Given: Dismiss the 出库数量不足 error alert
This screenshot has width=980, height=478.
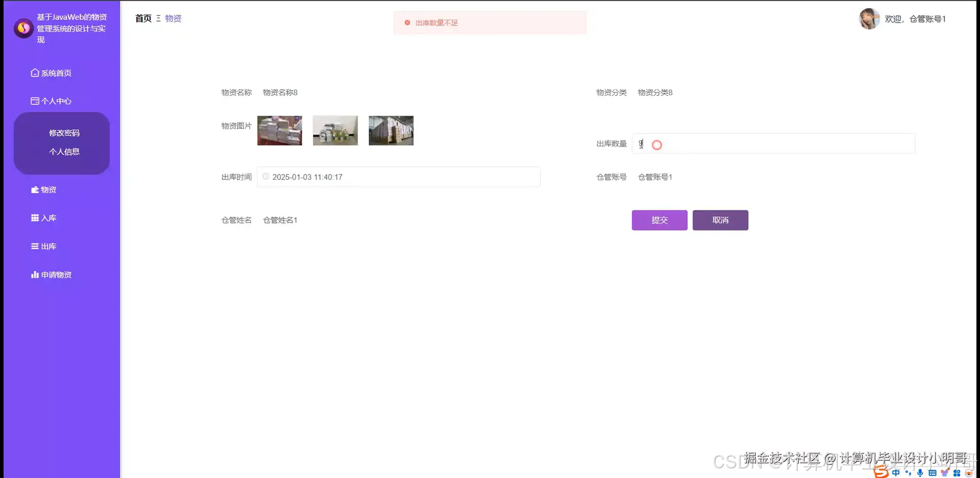Looking at the screenshot, I should tap(407, 23).
